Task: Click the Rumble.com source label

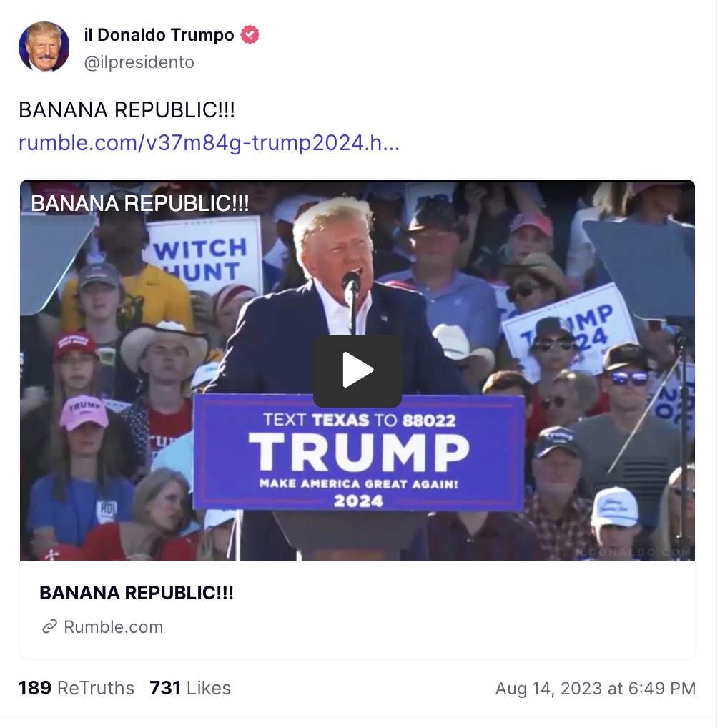Action: pos(113,626)
